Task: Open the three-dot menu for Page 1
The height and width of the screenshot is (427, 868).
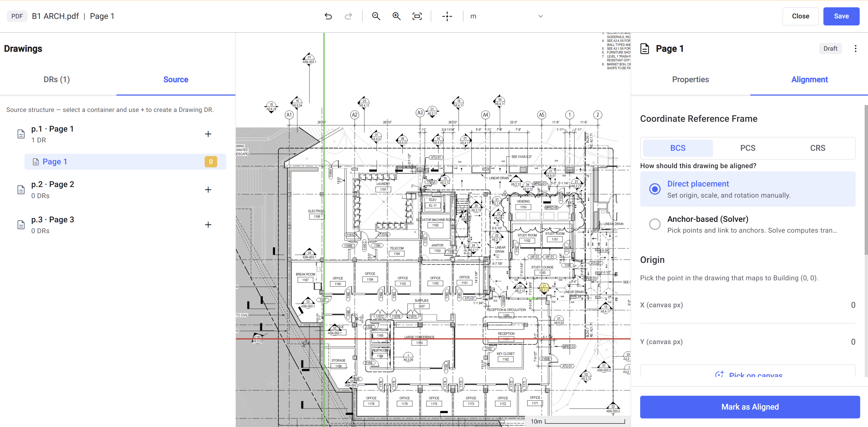Action: 855,49
